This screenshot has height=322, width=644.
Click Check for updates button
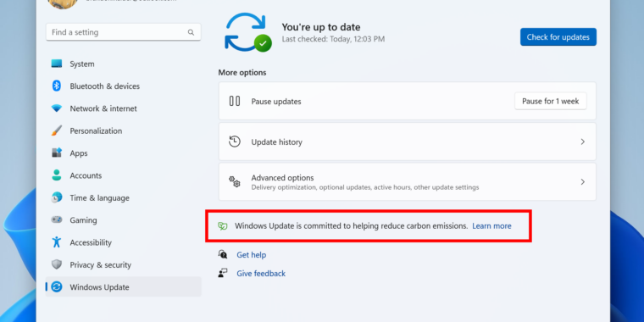558,37
